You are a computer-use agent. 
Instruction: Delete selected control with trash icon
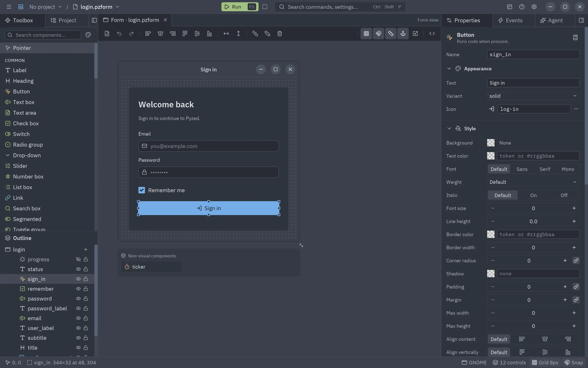(x=280, y=34)
